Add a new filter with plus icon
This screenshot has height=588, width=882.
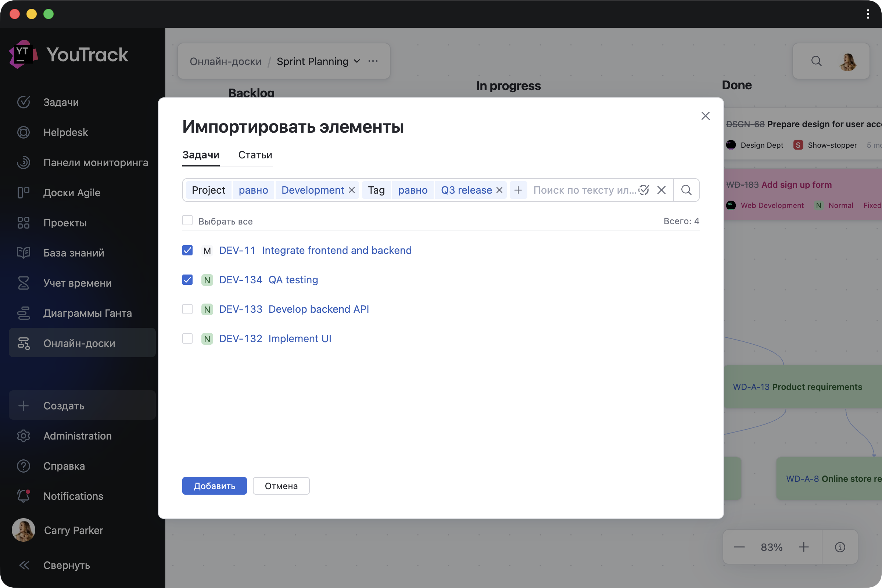pos(518,190)
